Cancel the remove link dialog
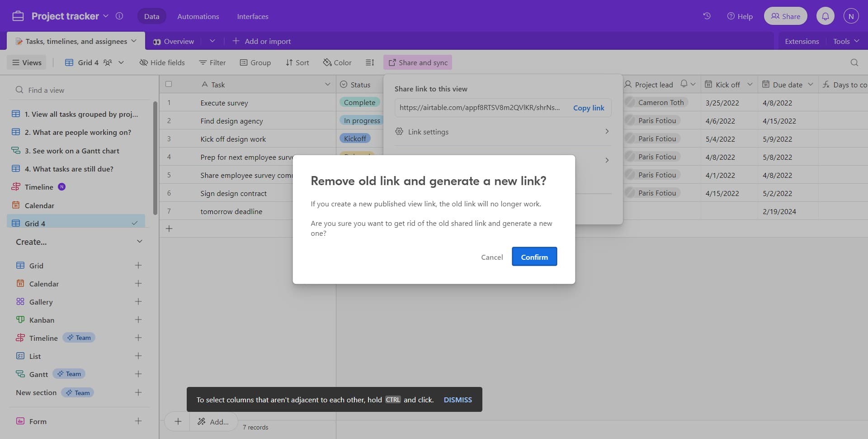This screenshot has width=868, height=439. tap(491, 257)
